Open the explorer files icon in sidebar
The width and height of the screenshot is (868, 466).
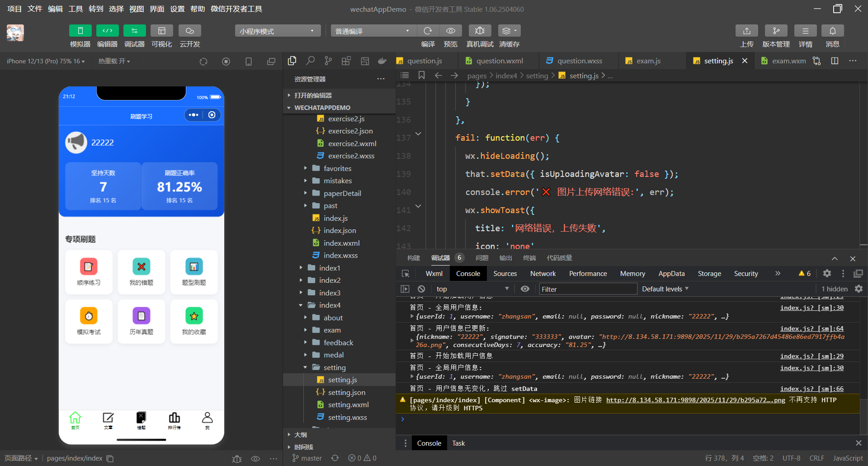click(x=292, y=61)
